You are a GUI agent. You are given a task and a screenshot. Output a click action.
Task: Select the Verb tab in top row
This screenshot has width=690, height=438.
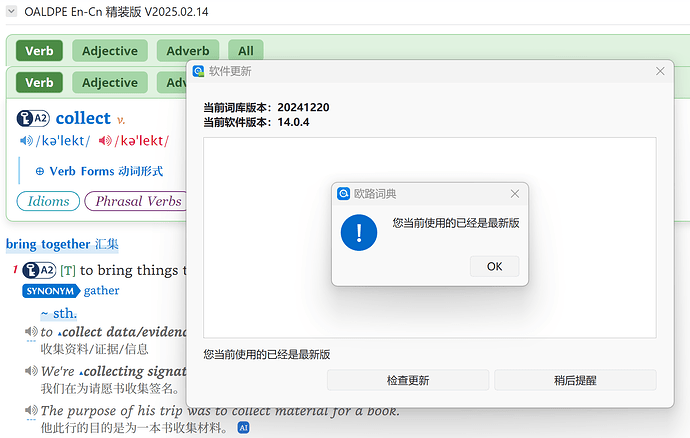39,51
